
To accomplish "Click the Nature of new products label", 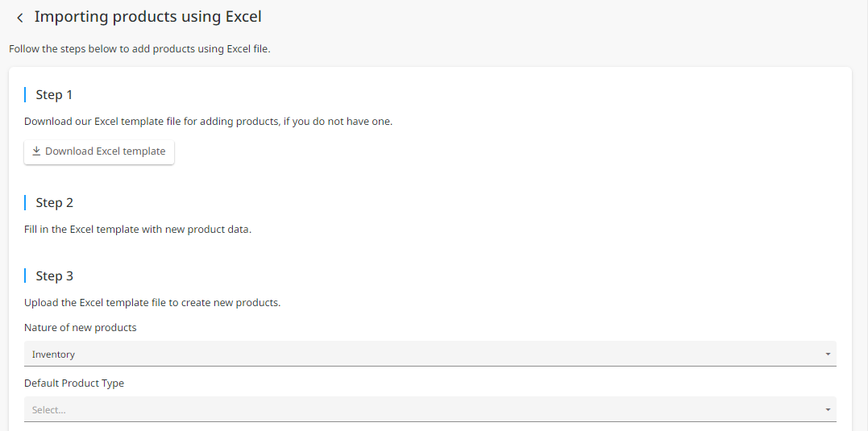I will click(81, 328).
